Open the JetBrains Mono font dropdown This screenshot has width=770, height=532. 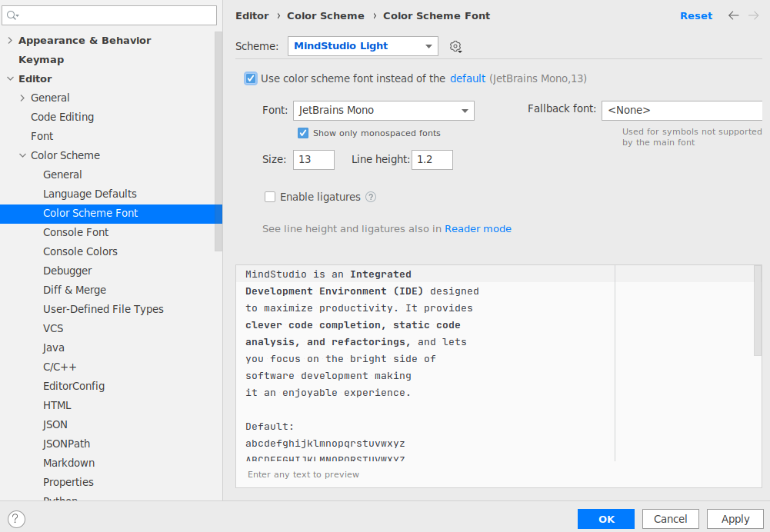coord(384,111)
